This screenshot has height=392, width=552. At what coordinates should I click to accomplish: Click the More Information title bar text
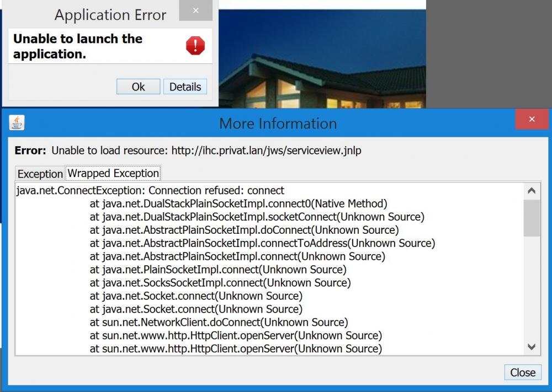(278, 123)
